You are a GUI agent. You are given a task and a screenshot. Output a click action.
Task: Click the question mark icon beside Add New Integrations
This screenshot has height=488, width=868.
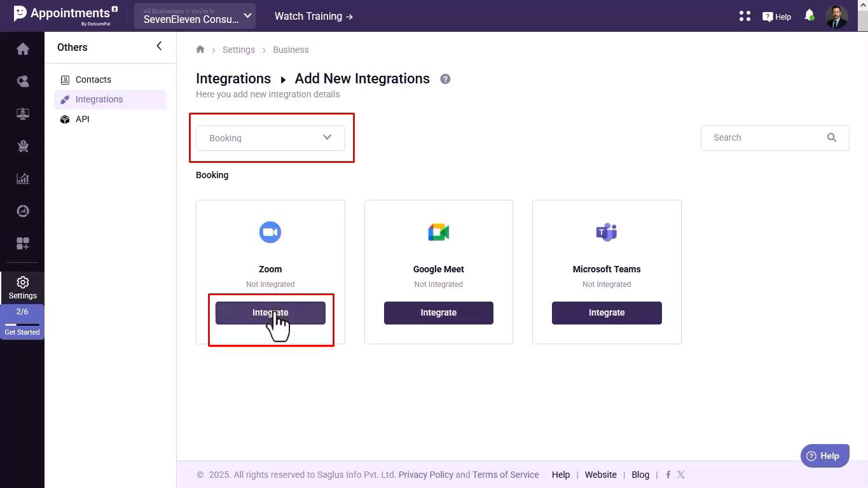445,79
